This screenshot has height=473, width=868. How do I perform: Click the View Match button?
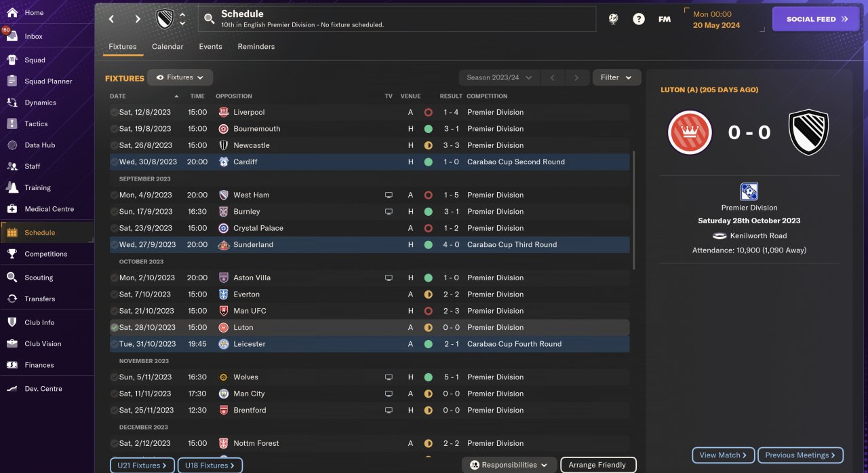(723, 455)
